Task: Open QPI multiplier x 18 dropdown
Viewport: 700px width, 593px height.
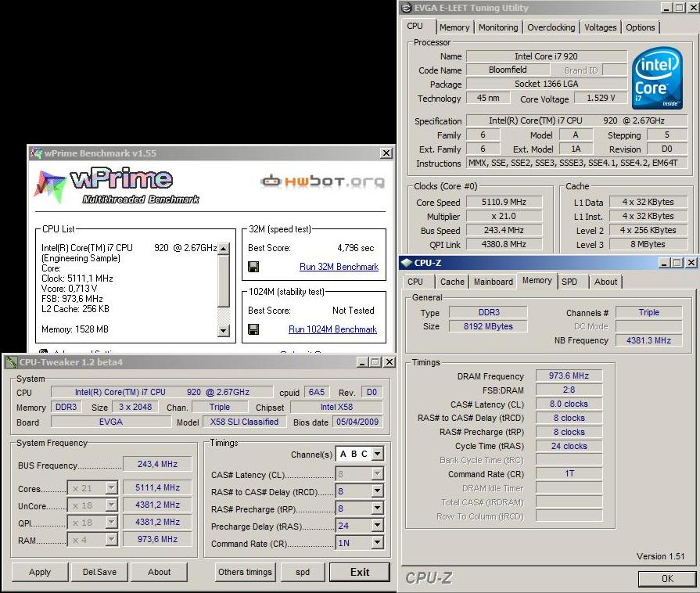Action: coord(112,522)
